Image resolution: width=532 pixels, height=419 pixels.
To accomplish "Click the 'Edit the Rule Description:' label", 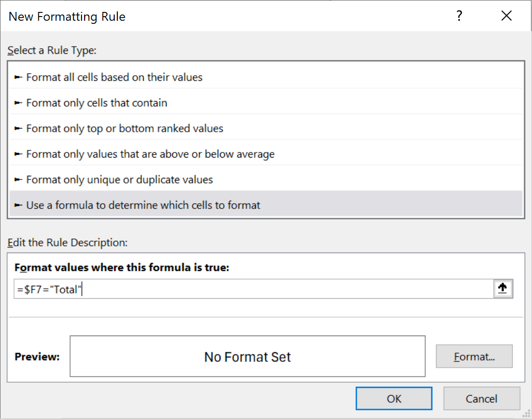I will click(x=67, y=242).
